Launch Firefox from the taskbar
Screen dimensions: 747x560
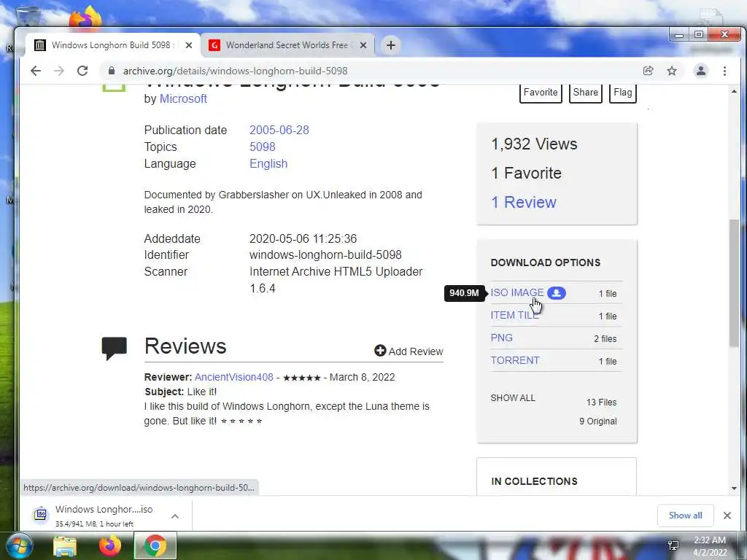pyautogui.click(x=109, y=546)
